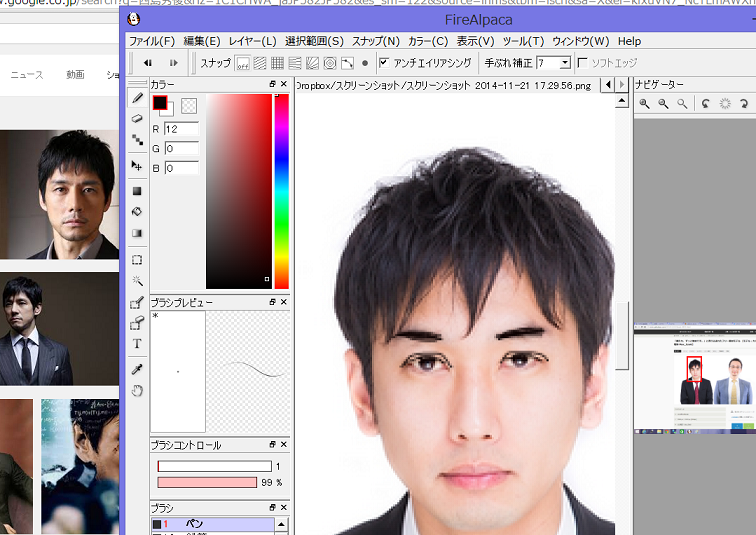This screenshot has width=756, height=535.
Task: Select the Eyedropper tool
Action: (x=137, y=369)
